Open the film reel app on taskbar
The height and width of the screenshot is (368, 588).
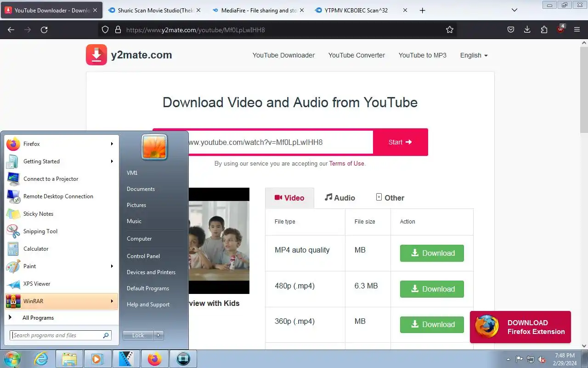click(183, 359)
